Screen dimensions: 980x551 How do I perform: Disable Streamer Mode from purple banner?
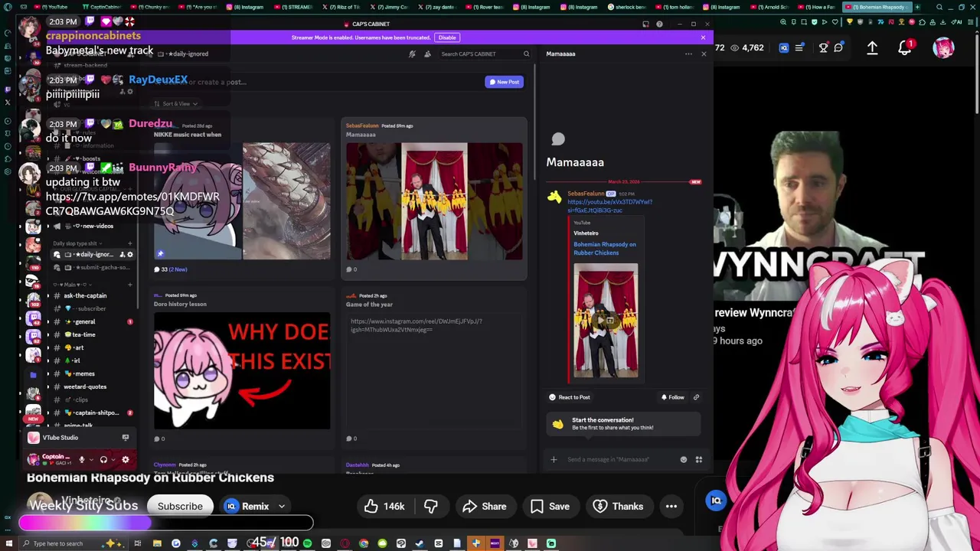447,37
